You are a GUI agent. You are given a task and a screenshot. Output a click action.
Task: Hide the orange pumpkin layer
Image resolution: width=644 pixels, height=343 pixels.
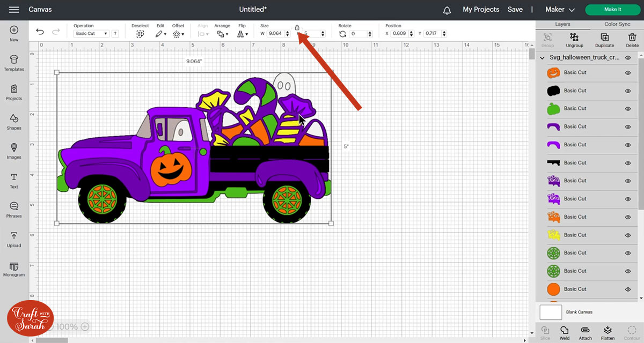(x=628, y=73)
